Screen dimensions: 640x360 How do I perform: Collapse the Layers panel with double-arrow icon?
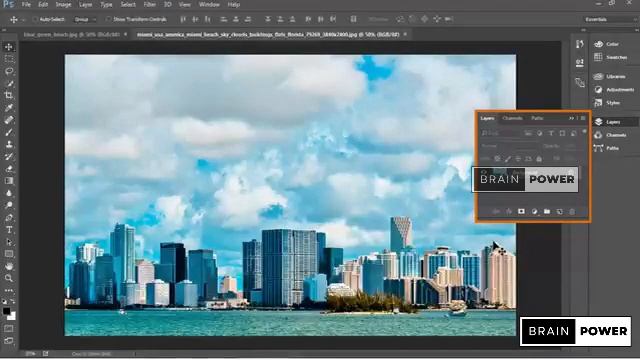click(x=571, y=118)
